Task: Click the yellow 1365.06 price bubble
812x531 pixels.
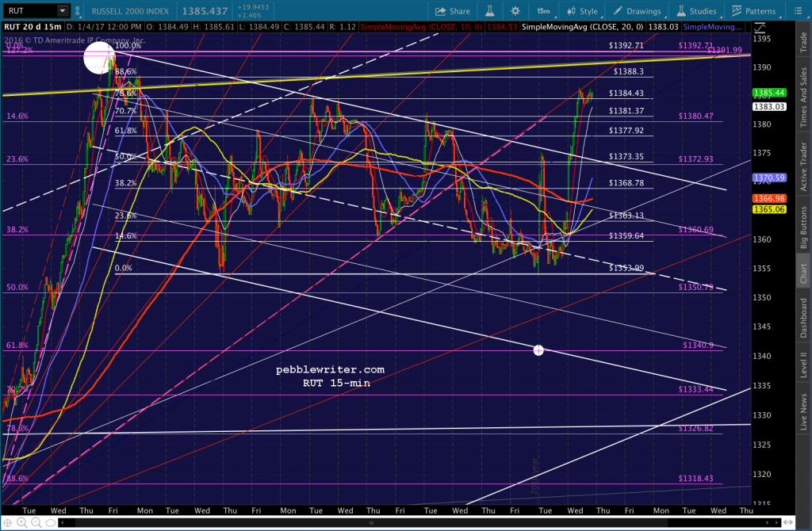Action: point(769,209)
